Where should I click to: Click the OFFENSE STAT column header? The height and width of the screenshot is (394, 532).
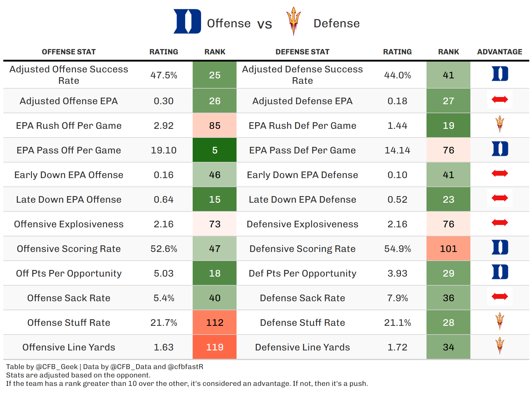69,52
